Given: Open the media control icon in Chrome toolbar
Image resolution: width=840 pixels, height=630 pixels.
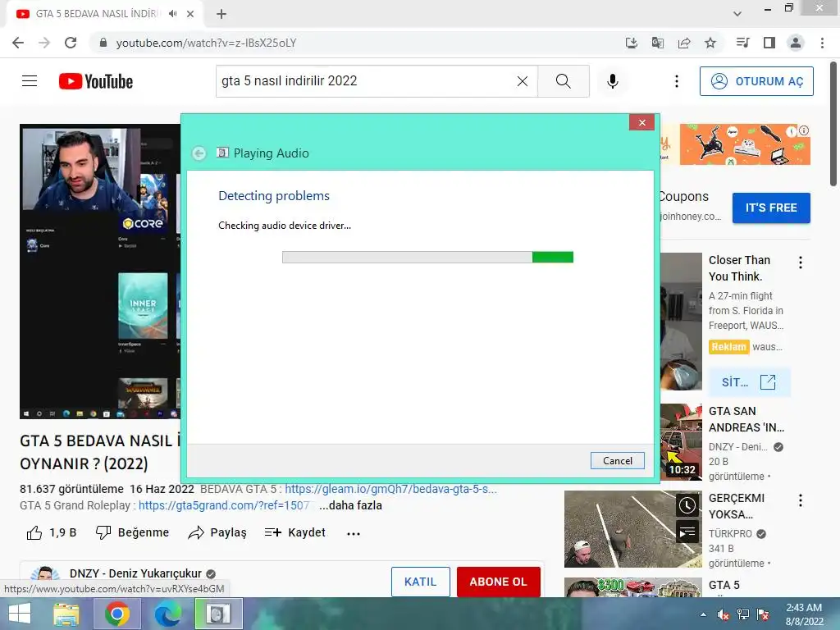Looking at the screenshot, I should (x=743, y=43).
